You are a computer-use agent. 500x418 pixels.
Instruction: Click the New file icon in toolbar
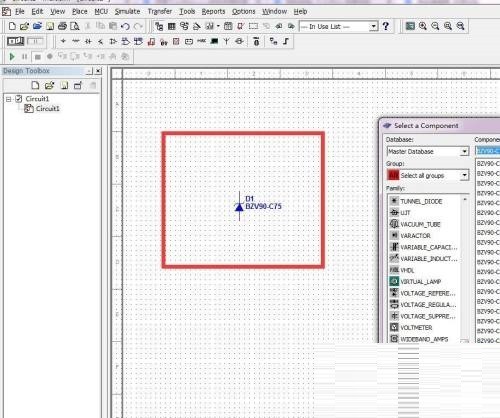click(x=12, y=26)
